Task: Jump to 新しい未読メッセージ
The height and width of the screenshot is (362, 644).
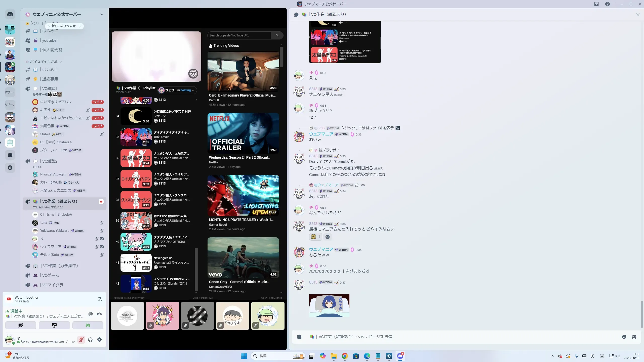Action: click(x=65, y=26)
